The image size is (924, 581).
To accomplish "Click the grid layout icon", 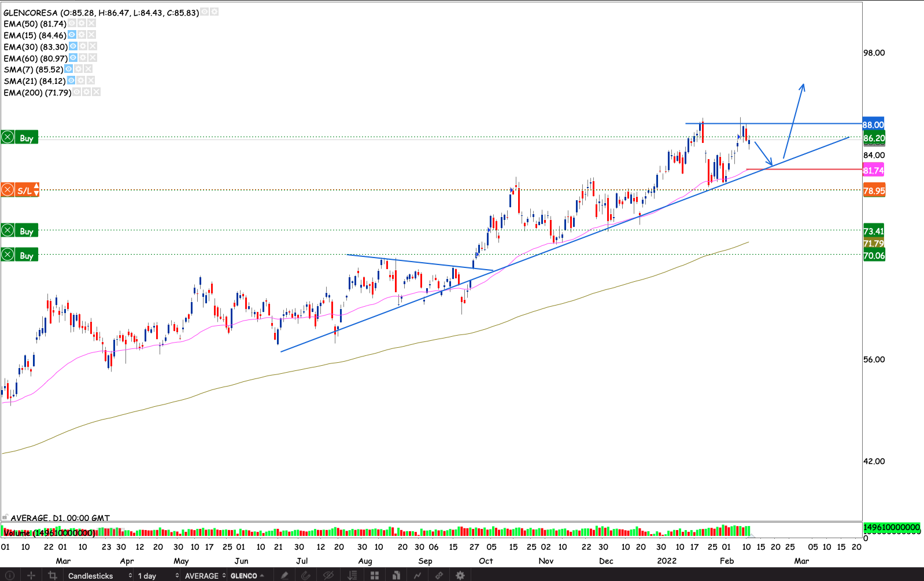I will (x=375, y=575).
